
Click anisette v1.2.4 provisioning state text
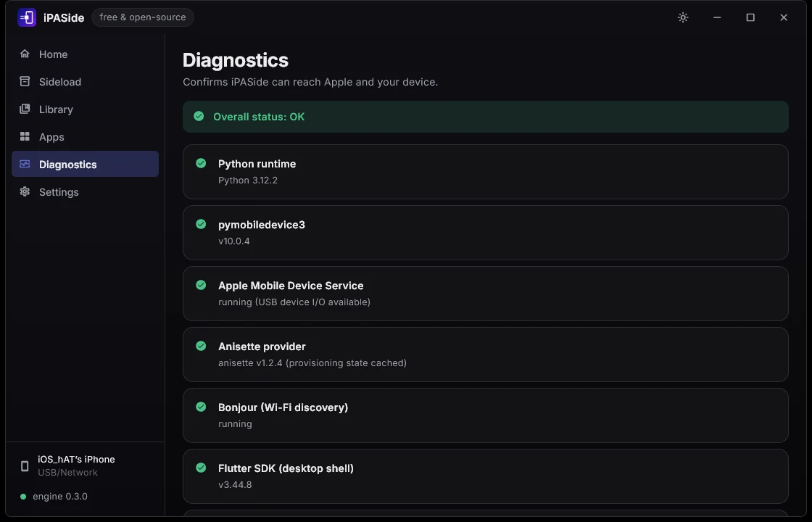[x=312, y=363]
